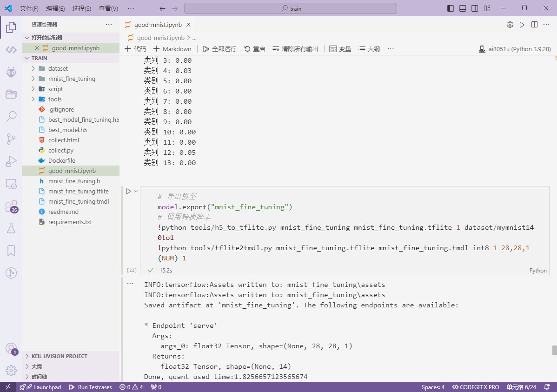Image resolution: width=557 pixels, height=392 pixels.
Task: Open the Remote Explorer view
Action: 11,184
